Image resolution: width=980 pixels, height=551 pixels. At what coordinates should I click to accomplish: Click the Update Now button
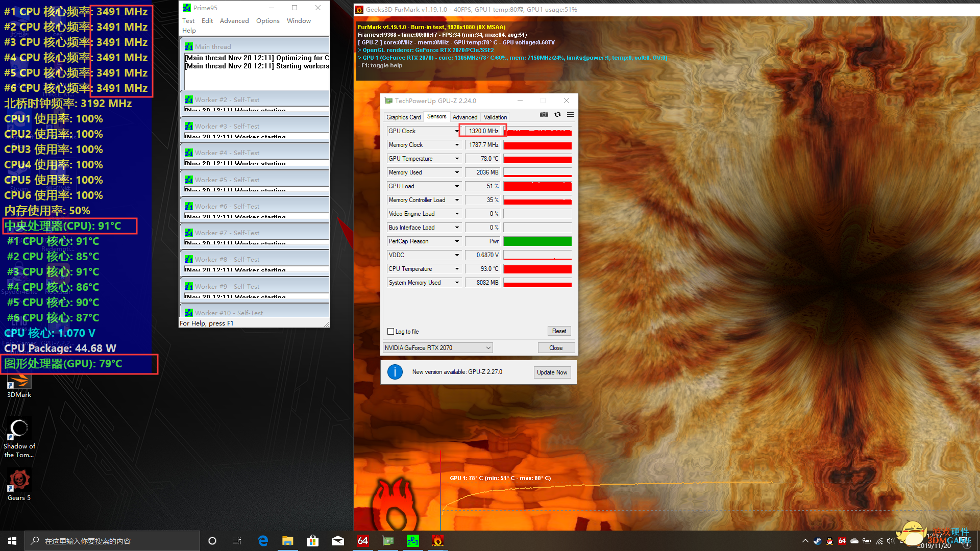point(552,372)
